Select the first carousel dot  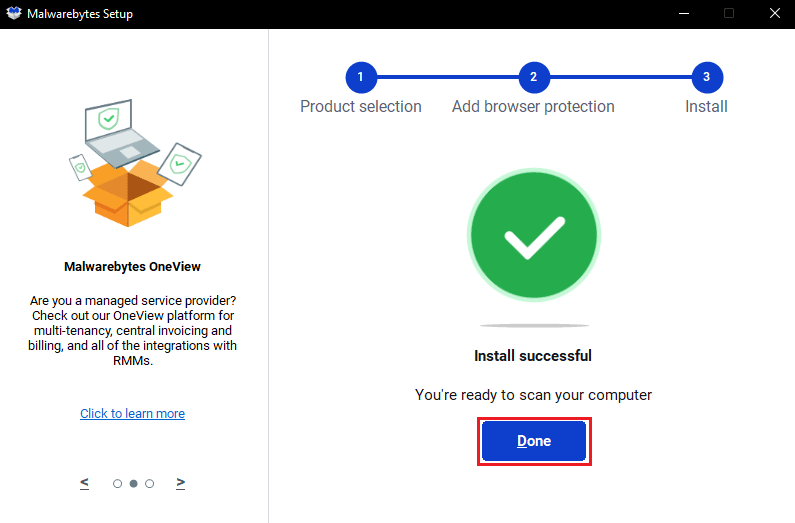pyautogui.click(x=117, y=484)
